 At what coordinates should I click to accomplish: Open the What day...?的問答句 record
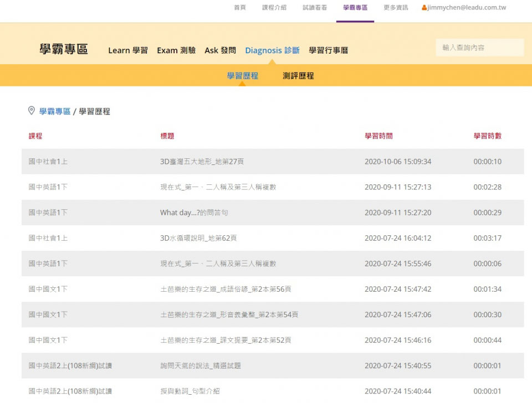[194, 213]
